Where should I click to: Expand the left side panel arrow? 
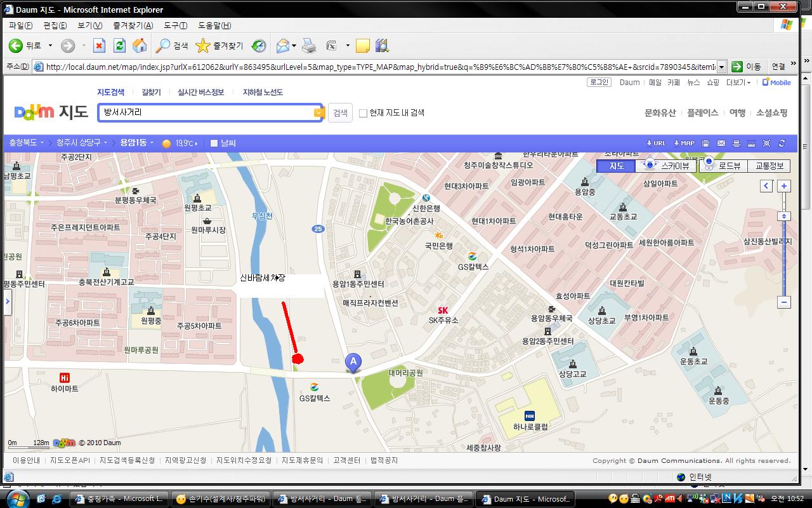pyautogui.click(x=8, y=301)
